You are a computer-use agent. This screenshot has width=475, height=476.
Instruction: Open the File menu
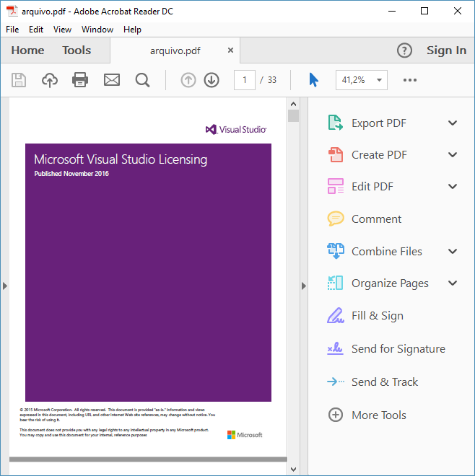tap(12, 30)
